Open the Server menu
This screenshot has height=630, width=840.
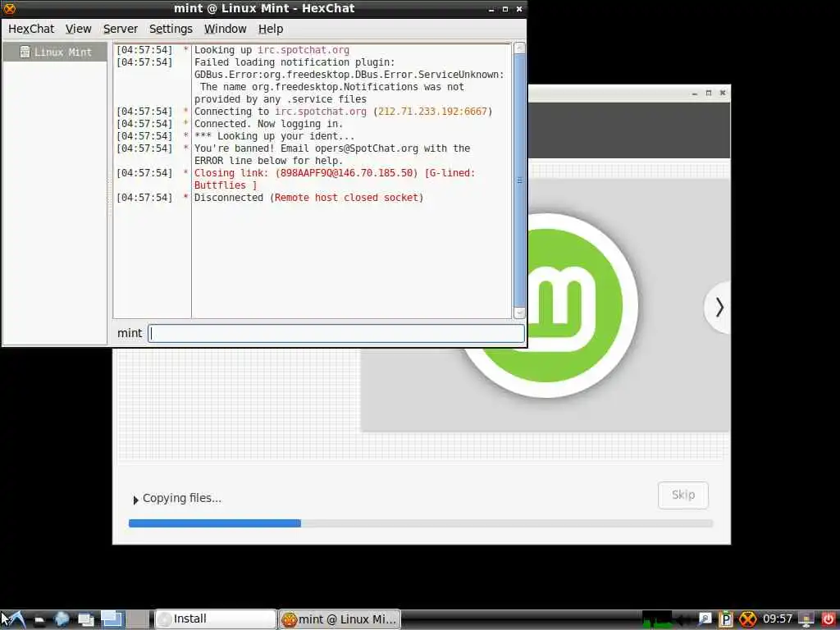(x=120, y=29)
